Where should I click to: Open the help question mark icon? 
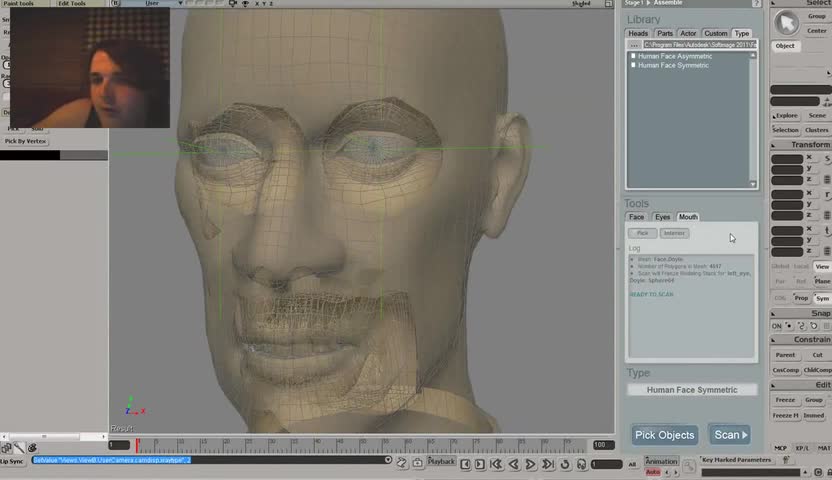(x=756, y=3)
